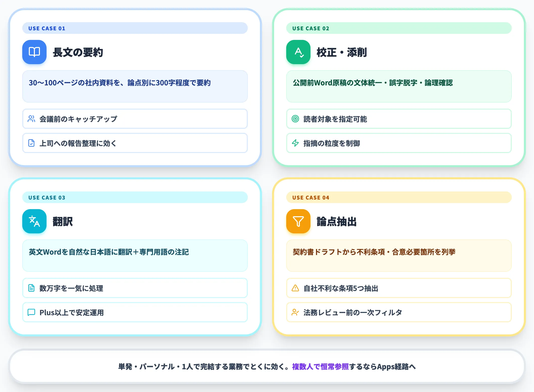
Task: Click the document icon beside 数万字を一気に処理
Action: tap(31, 288)
